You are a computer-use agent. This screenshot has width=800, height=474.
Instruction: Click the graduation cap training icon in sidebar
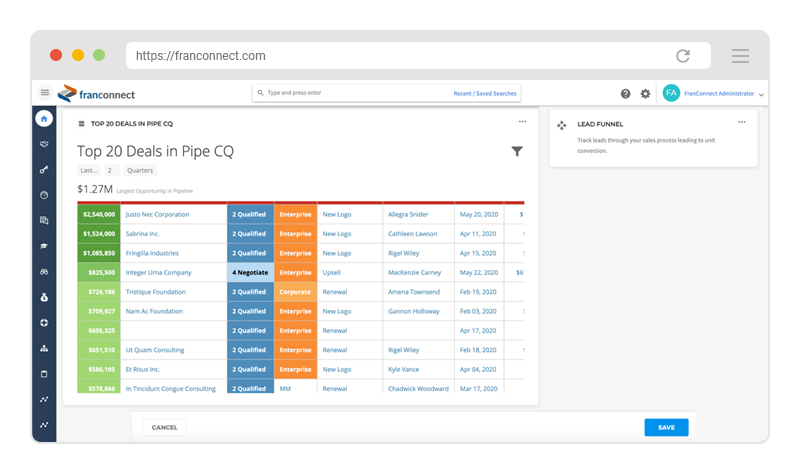(44, 246)
